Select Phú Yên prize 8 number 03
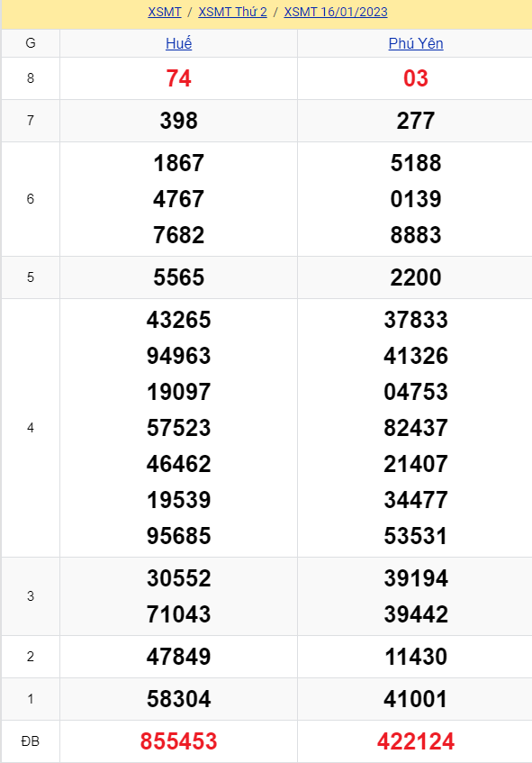 (x=416, y=78)
